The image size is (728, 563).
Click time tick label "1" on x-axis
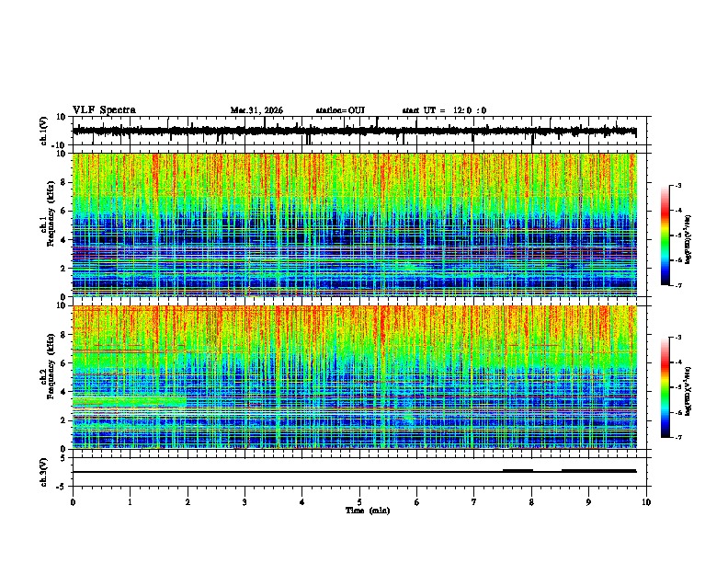(x=130, y=502)
